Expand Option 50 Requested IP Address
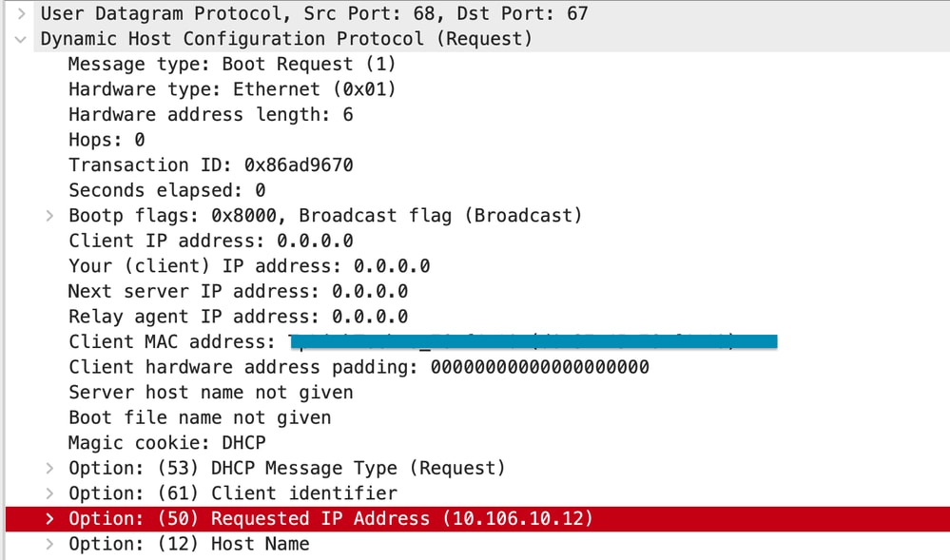 click(x=49, y=519)
